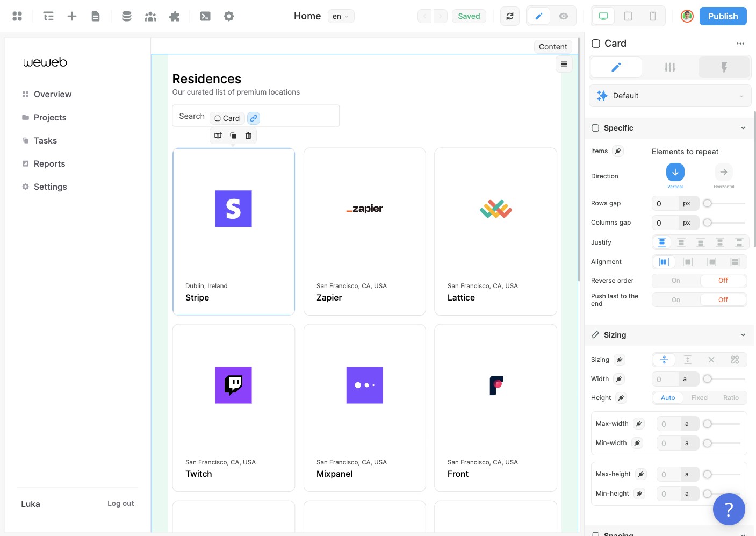Select tablet viewport
The image size is (756, 536).
point(628,16)
